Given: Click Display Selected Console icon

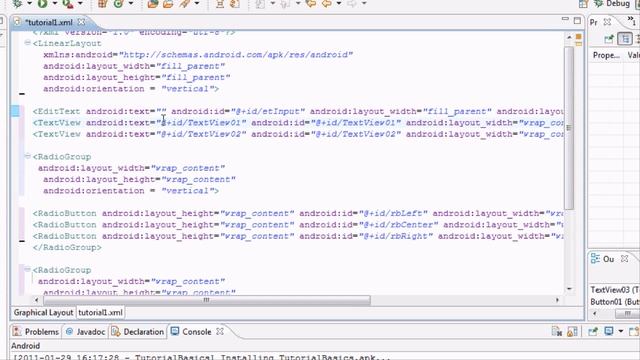Looking at the screenshot, I should click(609, 331).
